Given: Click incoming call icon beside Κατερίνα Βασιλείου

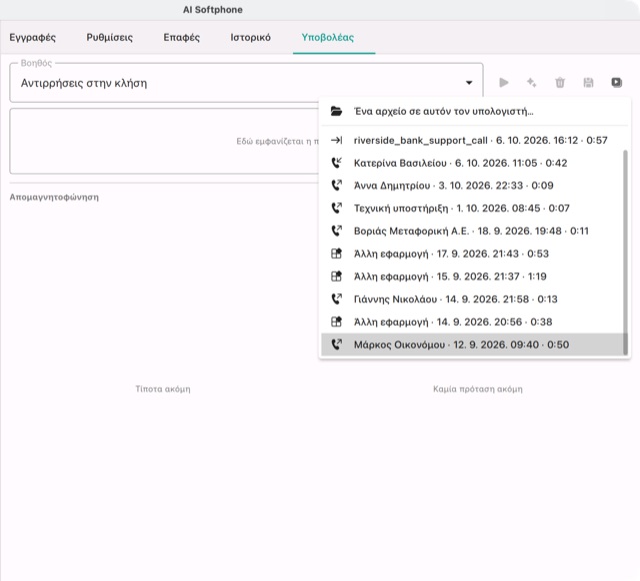Looking at the screenshot, I should tap(336, 163).
